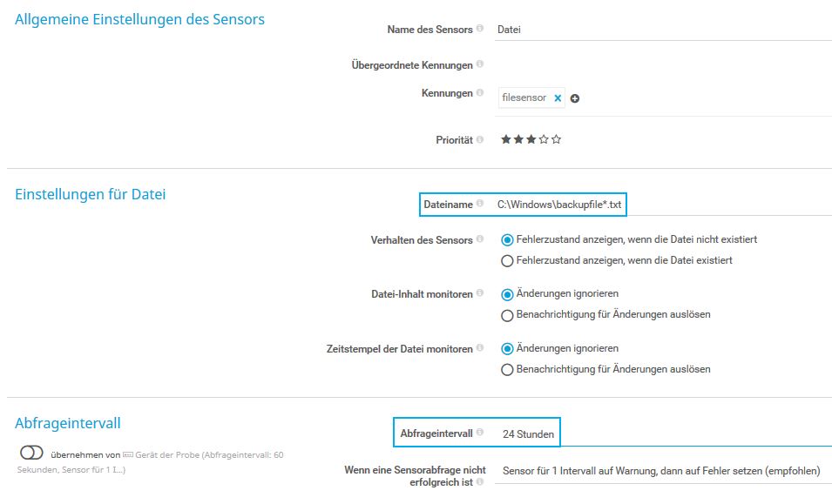
Task: Click the "Einstellungen für Datei" section heading
Action: tap(90, 193)
